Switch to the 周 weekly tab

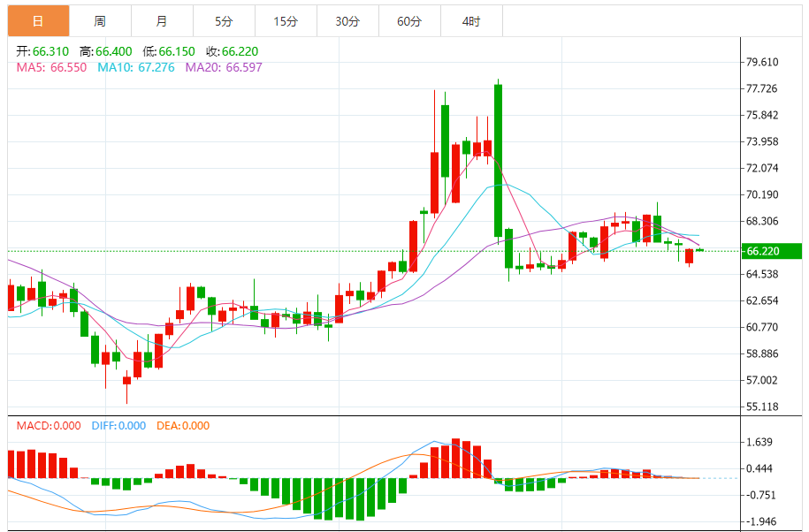coord(100,21)
